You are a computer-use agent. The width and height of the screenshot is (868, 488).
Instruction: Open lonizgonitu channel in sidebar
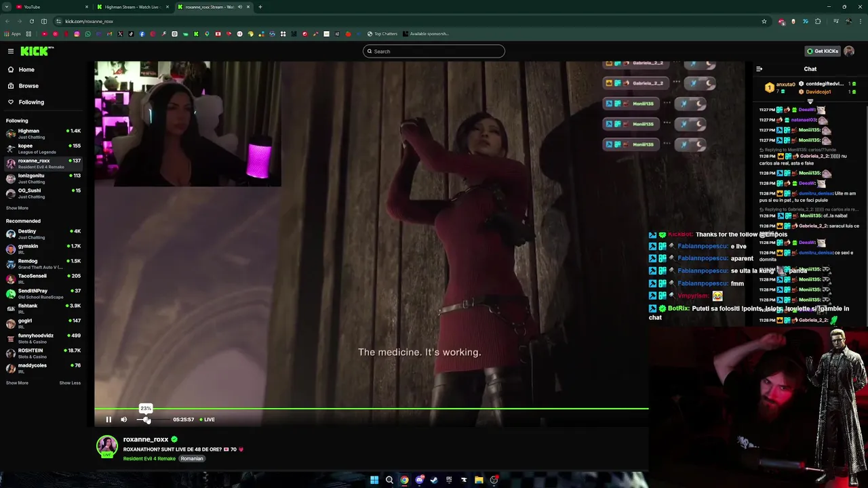pos(42,178)
